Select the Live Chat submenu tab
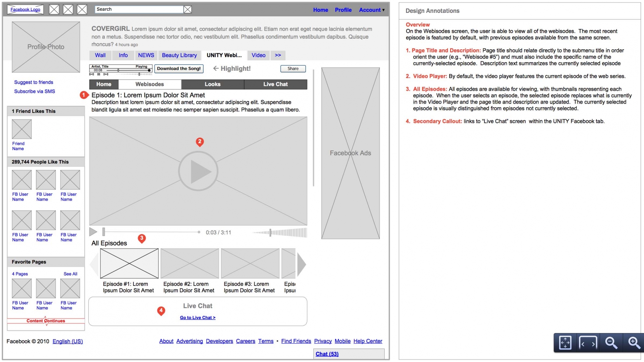The width and height of the screenshot is (644, 362). pos(275,84)
